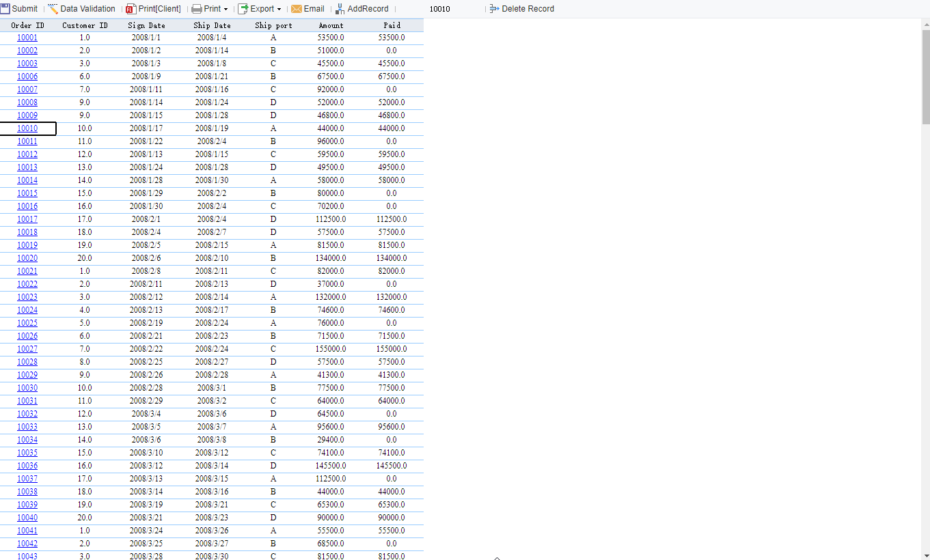This screenshot has width=930, height=560.
Task: Open order 10020 details
Action: pos(27,258)
